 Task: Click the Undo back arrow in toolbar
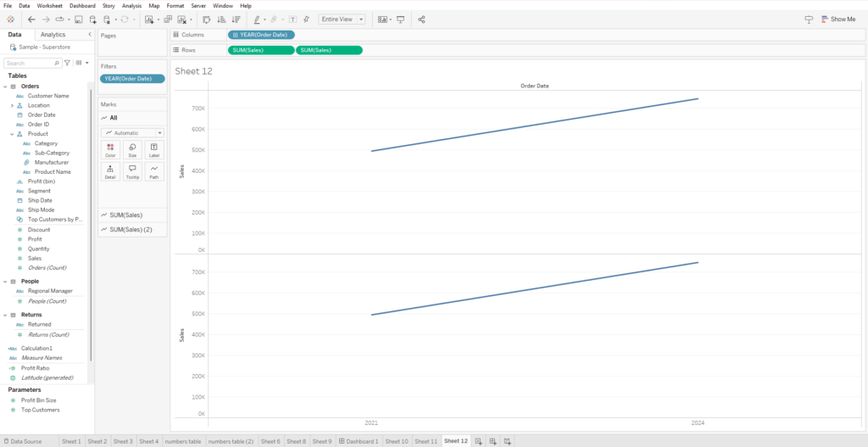[x=31, y=20]
